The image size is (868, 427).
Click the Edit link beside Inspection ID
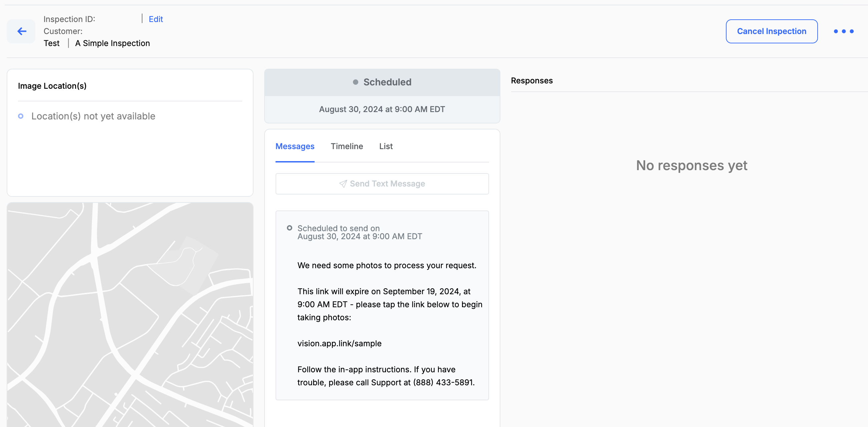click(x=156, y=19)
